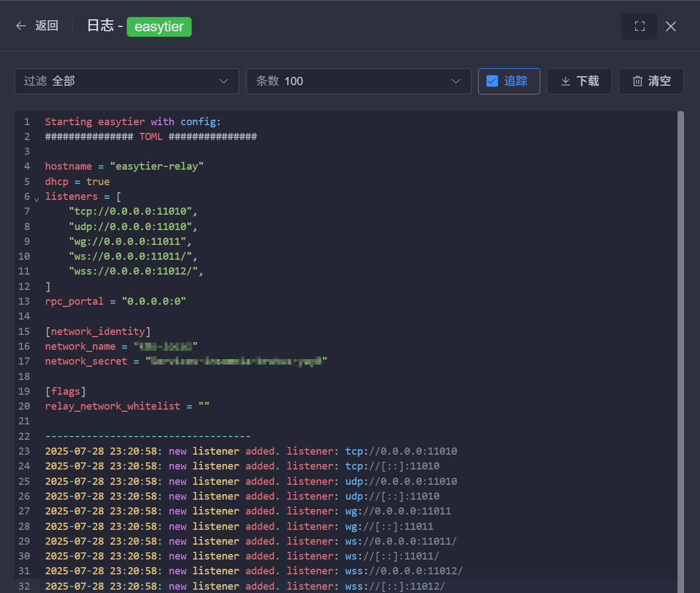Click the back arrow icon
Screen dimensions: 700x593
point(21,26)
